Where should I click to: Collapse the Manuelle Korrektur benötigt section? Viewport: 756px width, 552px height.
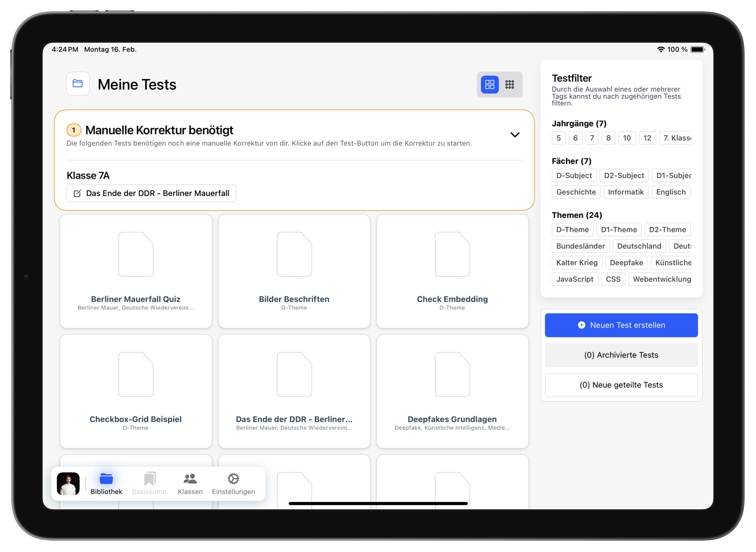tap(515, 135)
